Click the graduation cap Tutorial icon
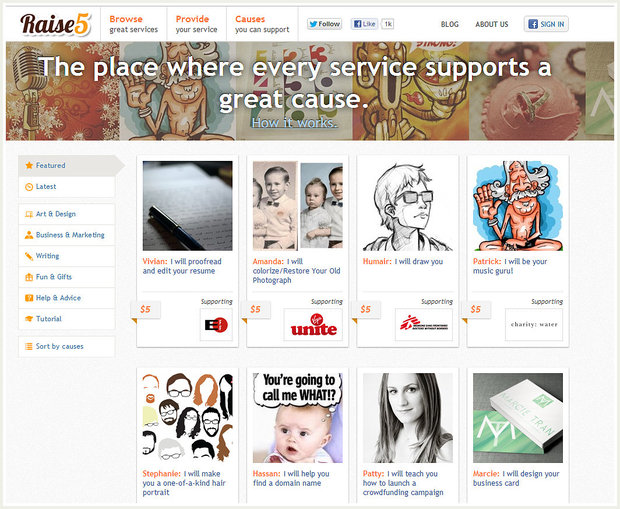The width and height of the screenshot is (620, 509). pyautogui.click(x=29, y=319)
